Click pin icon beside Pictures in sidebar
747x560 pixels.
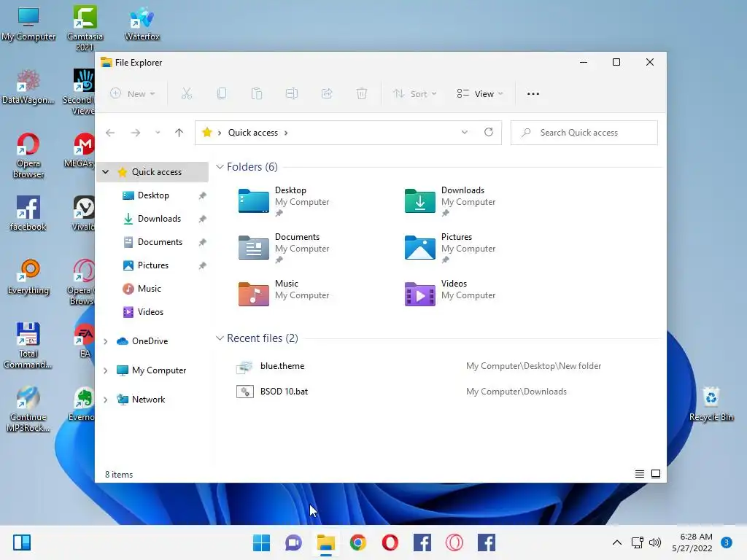203,265
